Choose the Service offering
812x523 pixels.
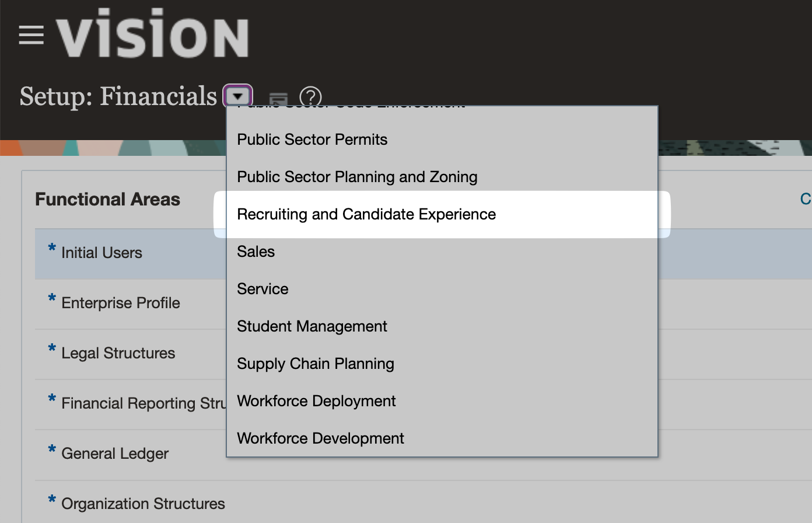(262, 289)
